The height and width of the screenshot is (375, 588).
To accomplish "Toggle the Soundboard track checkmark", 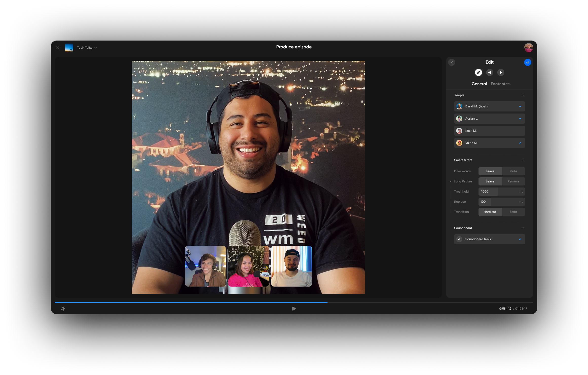I will click(x=520, y=239).
